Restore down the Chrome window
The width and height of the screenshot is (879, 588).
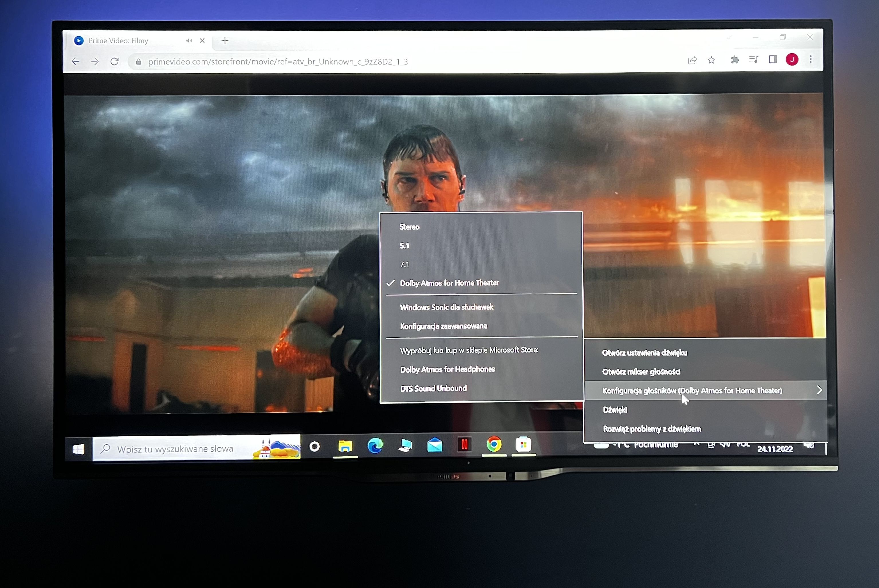click(x=783, y=37)
